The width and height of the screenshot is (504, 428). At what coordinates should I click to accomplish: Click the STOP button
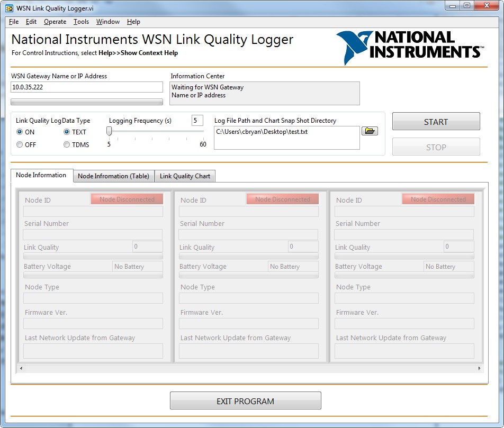coord(436,147)
